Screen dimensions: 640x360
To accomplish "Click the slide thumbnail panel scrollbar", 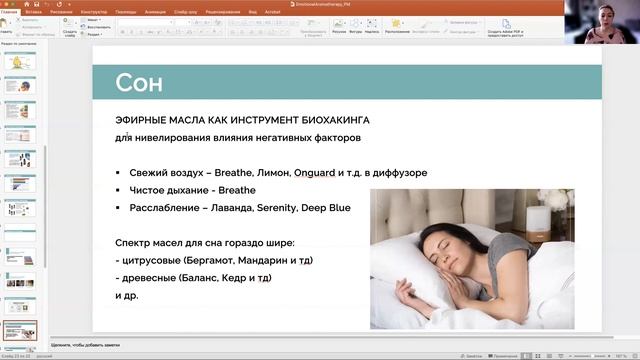I will (x=45, y=207).
